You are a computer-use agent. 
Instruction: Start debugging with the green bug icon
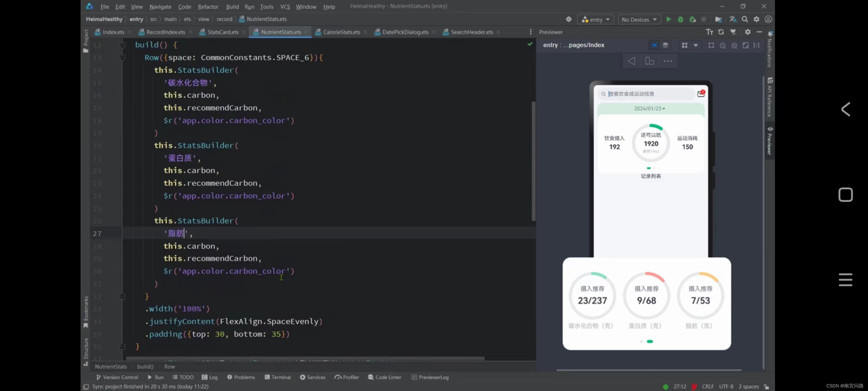(680, 19)
